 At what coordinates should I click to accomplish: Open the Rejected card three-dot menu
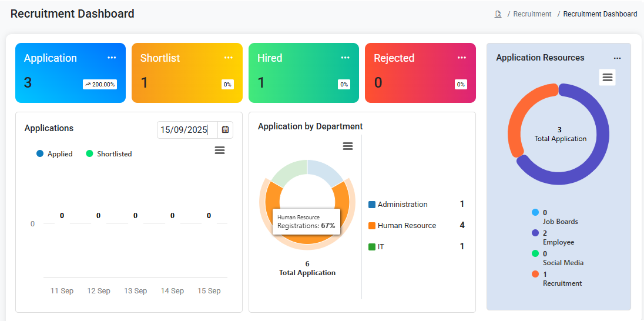coord(462,58)
